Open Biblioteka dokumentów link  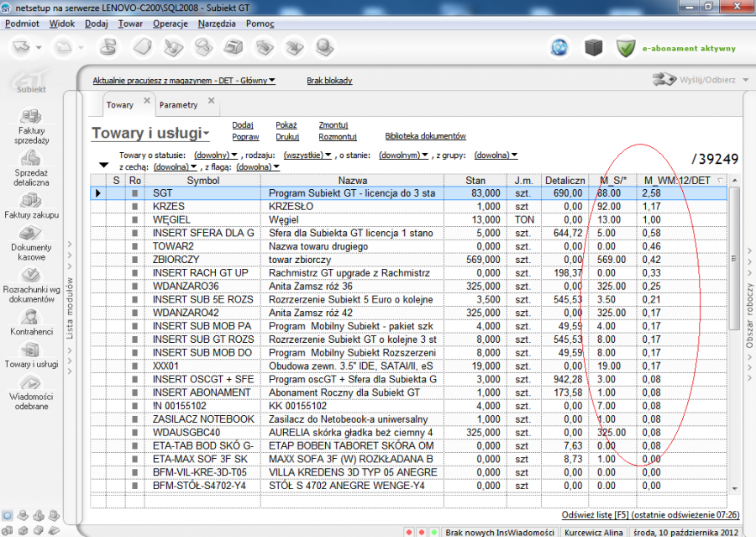pyautogui.click(x=425, y=136)
